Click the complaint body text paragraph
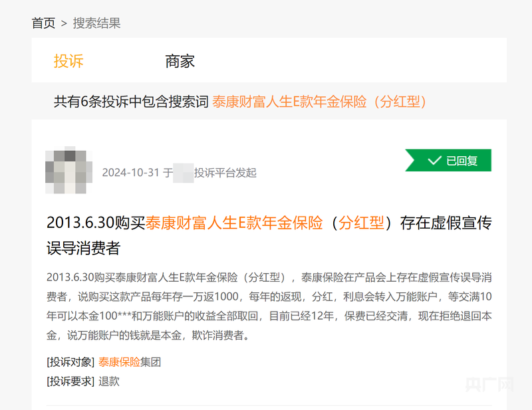 tap(269, 306)
